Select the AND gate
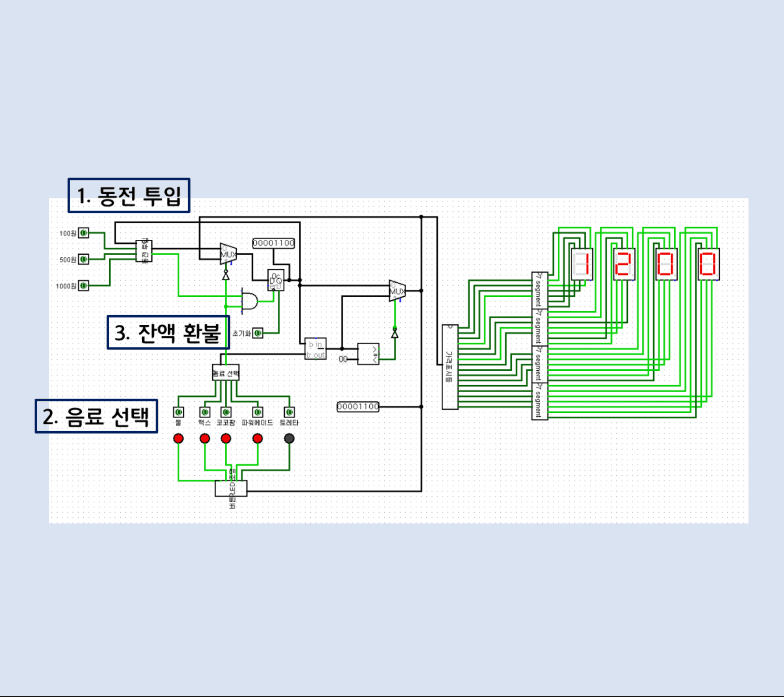The height and width of the screenshot is (697, 784). 249,301
